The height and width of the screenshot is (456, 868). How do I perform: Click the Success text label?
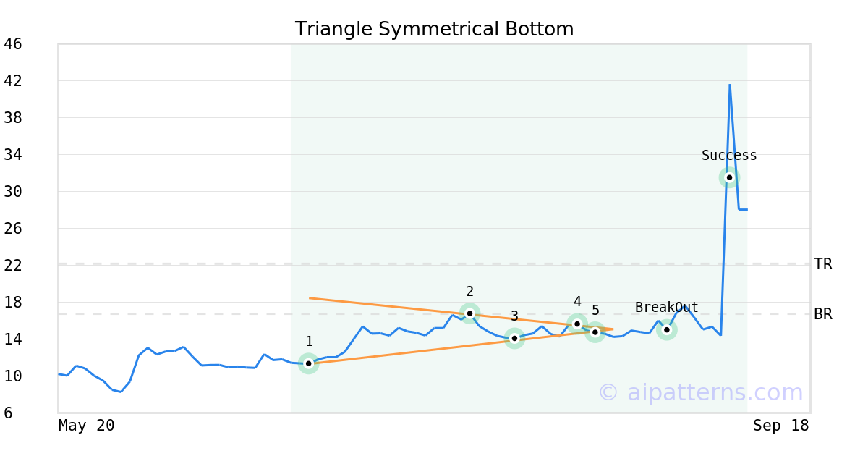click(x=729, y=156)
